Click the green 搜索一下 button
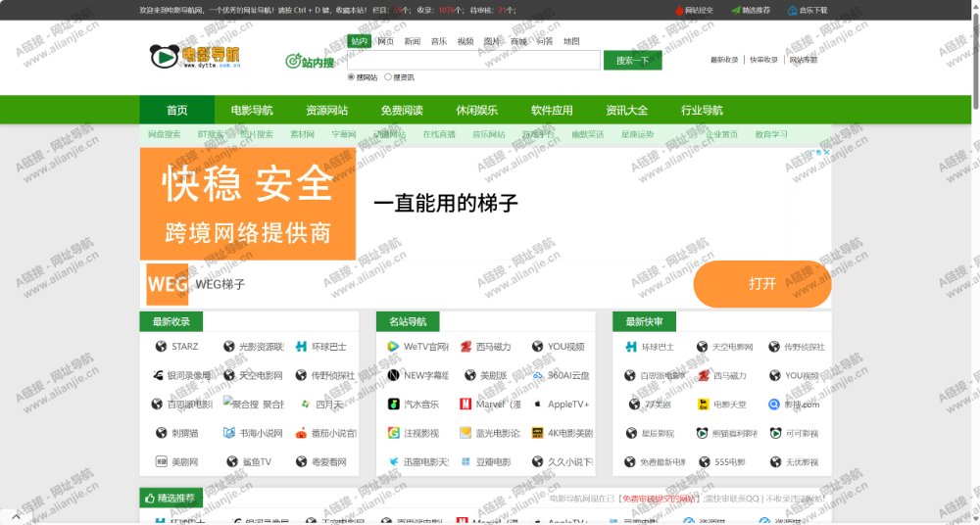Screen dimensions: 980x525 (632, 60)
